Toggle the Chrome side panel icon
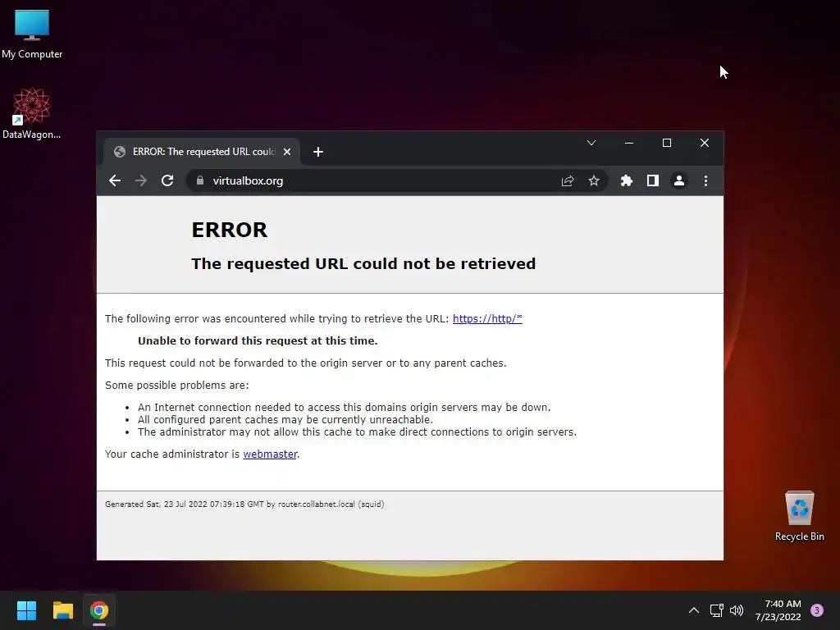This screenshot has height=630, width=840. click(652, 180)
